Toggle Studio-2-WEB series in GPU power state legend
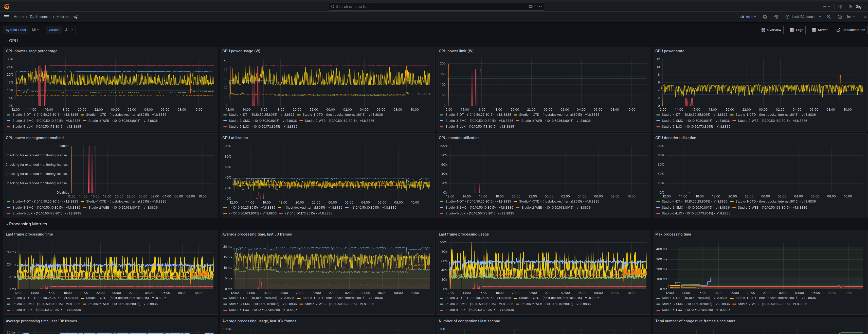Viewport: 868px width, 334px height. [772, 121]
